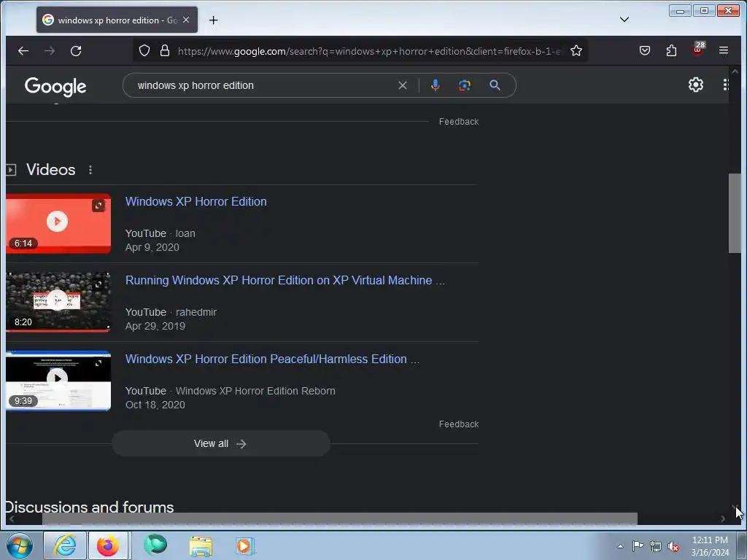This screenshot has width=747, height=560.
Task: Click Feedback link below the videos list
Action: (x=459, y=424)
